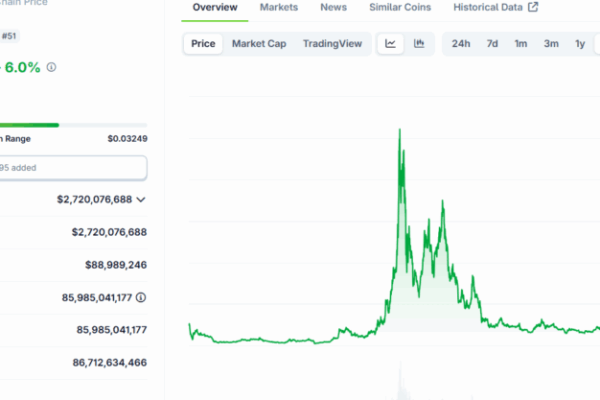Image resolution: width=600 pixels, height=400 pixels.
Task: Open the Overview tab
Action: [215, 7]
